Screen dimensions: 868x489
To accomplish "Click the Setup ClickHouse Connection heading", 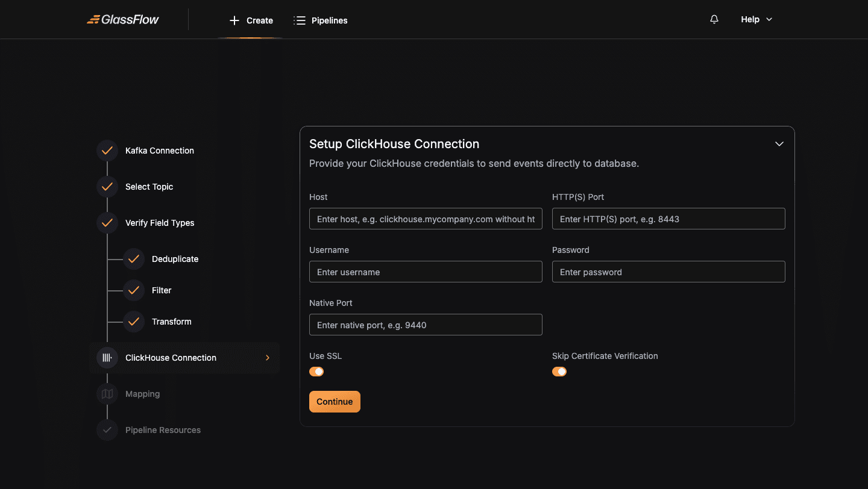I will click(x=394, y=144).
